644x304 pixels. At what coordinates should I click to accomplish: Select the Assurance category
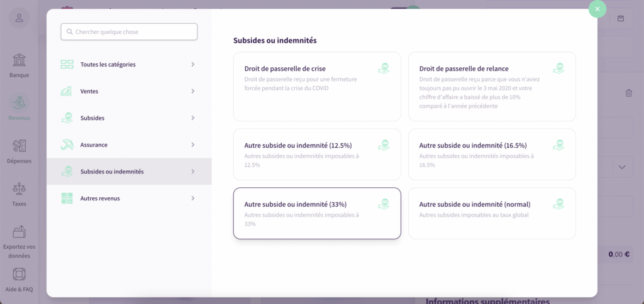129,145
